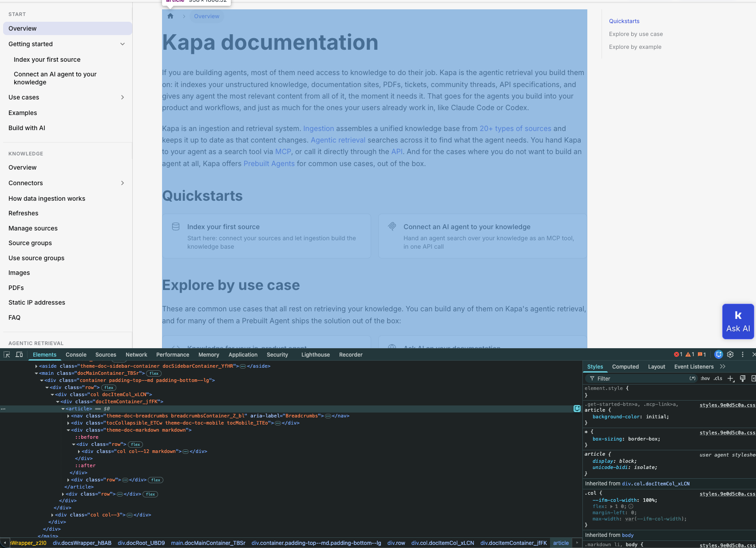Image resolution: width=756 pixels, height=548 pixels.
Task: Click the yellow warning count badge
Action: [690, 354]
